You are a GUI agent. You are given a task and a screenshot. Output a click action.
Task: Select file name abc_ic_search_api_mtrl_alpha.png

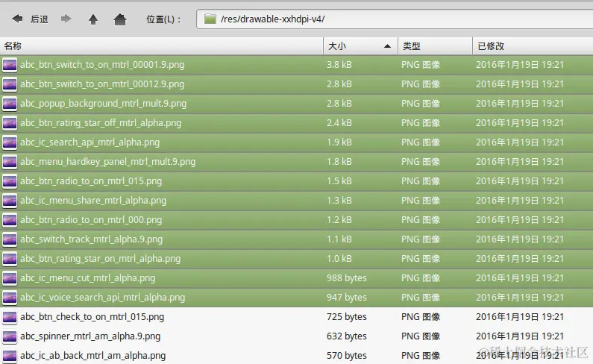(x=90, y=142)
